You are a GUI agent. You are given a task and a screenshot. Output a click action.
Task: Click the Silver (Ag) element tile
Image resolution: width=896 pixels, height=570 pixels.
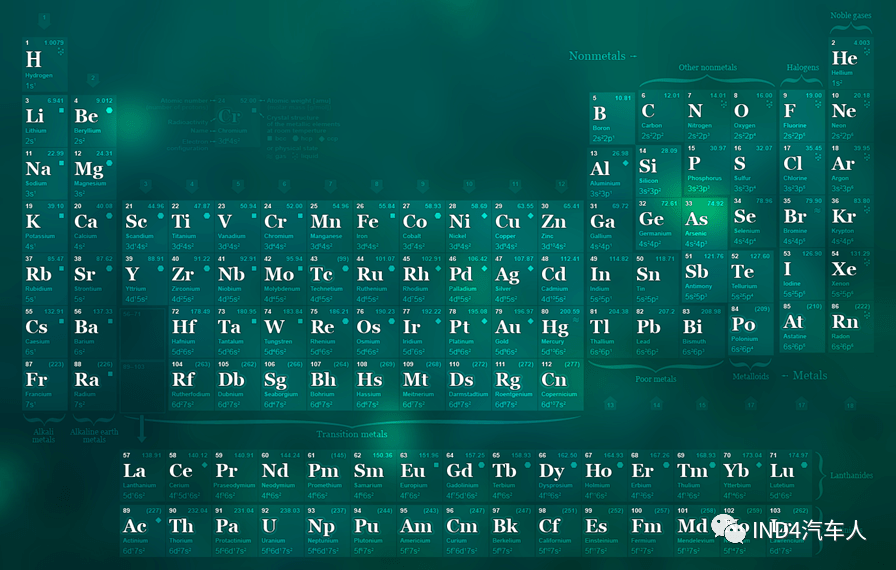click(514, 279)
